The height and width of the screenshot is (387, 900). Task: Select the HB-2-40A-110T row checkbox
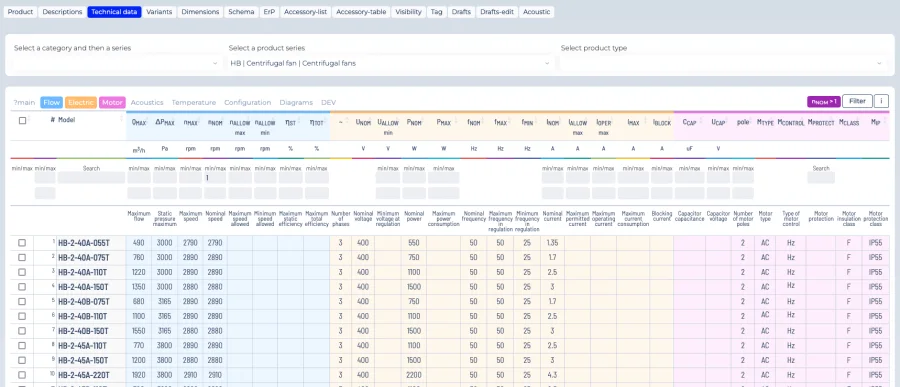22,272
